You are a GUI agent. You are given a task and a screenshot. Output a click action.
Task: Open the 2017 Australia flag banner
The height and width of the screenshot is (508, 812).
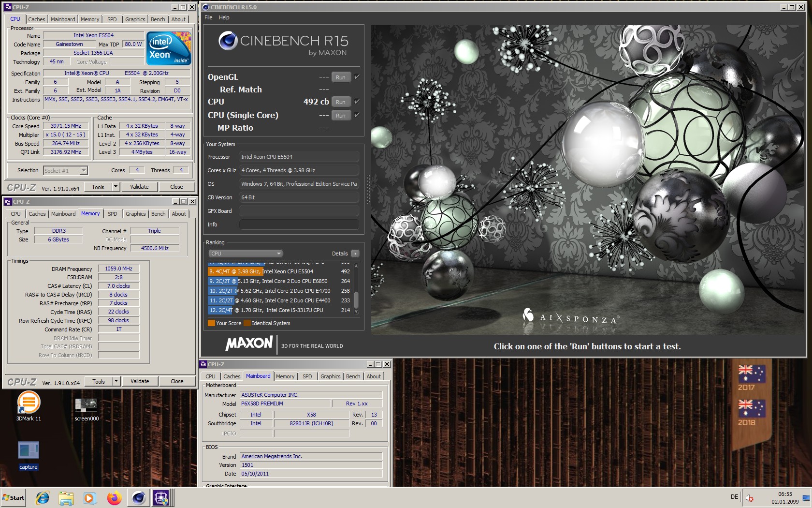[x=751, y=378]
